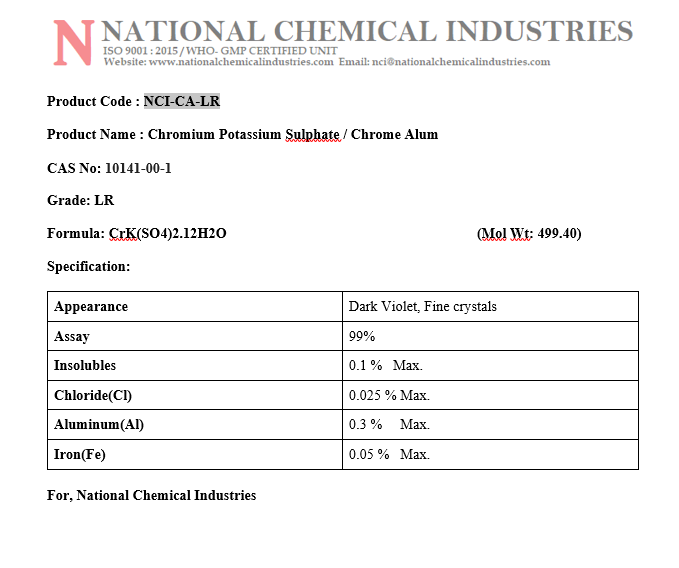Click the 0.025 % Max. value cell

(389, 395)
